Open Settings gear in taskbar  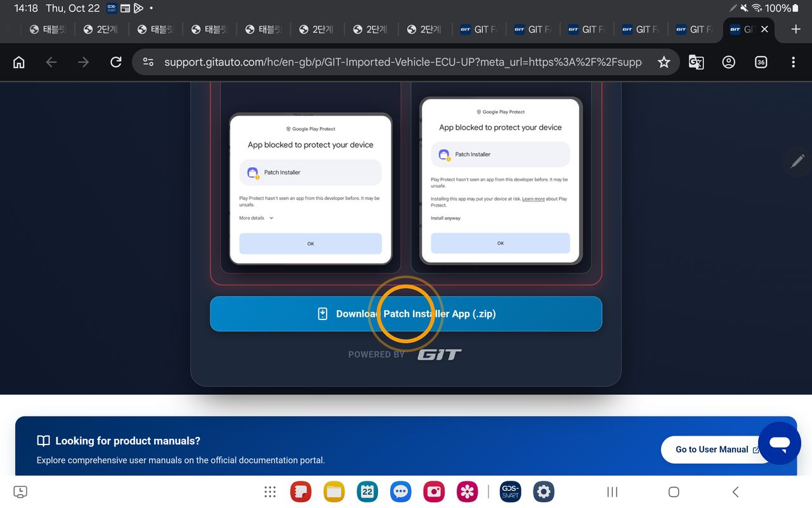point(544,491)
